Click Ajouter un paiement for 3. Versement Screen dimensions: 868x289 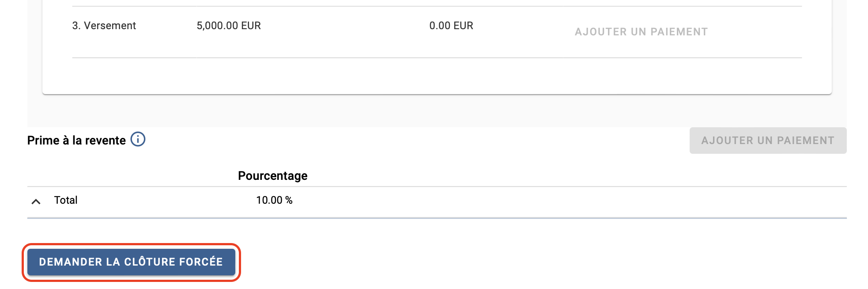click(x=641, y=32)
